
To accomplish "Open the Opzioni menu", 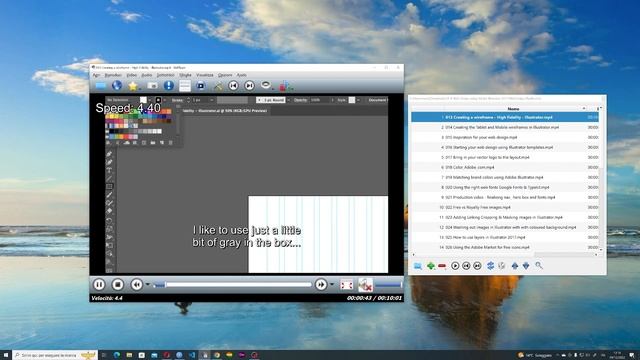I will [x=225, y=75].
